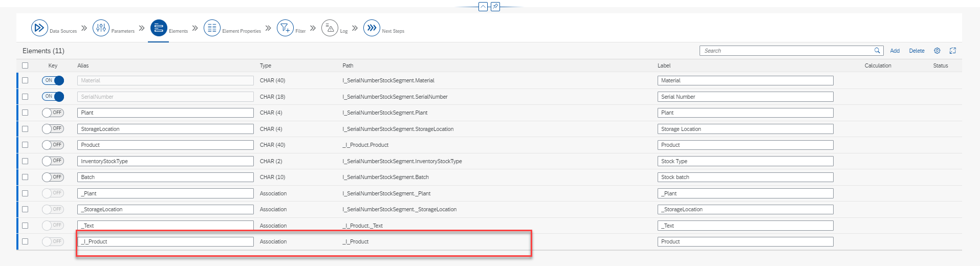Turn off the Key toggle for Material
Image resolution: width=980 pixels, height=266 pixels.
(x=53, y=80)
